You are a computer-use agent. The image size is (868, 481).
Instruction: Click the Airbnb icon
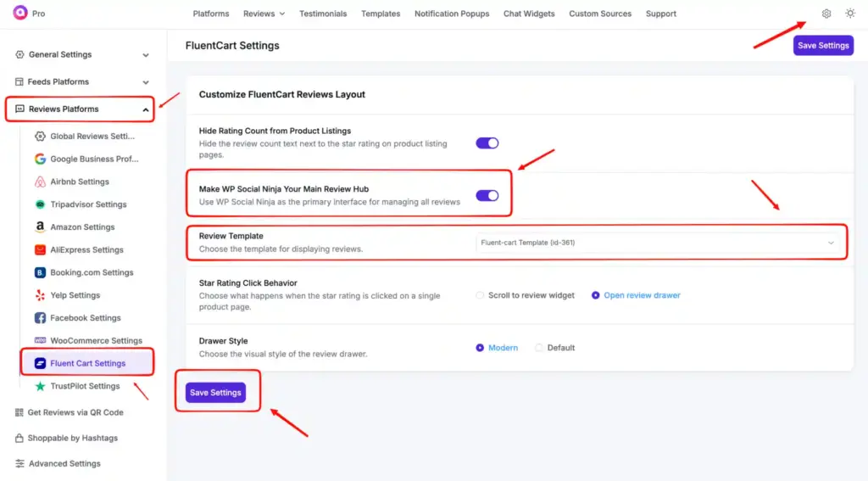click(x=40, y=182)
